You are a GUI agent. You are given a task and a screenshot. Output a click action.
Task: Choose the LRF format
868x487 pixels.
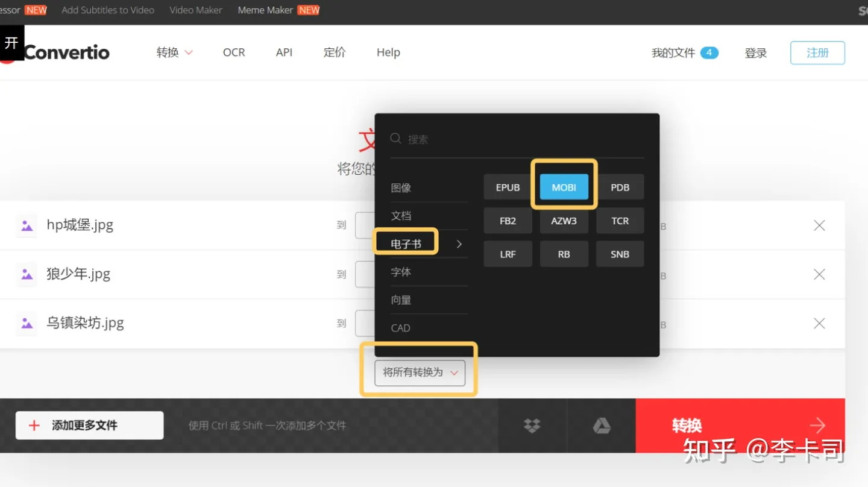click(x=508, y=254)
